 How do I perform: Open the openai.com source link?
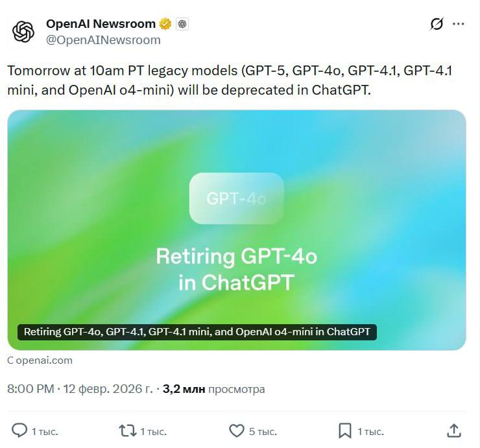coord(40,360)
